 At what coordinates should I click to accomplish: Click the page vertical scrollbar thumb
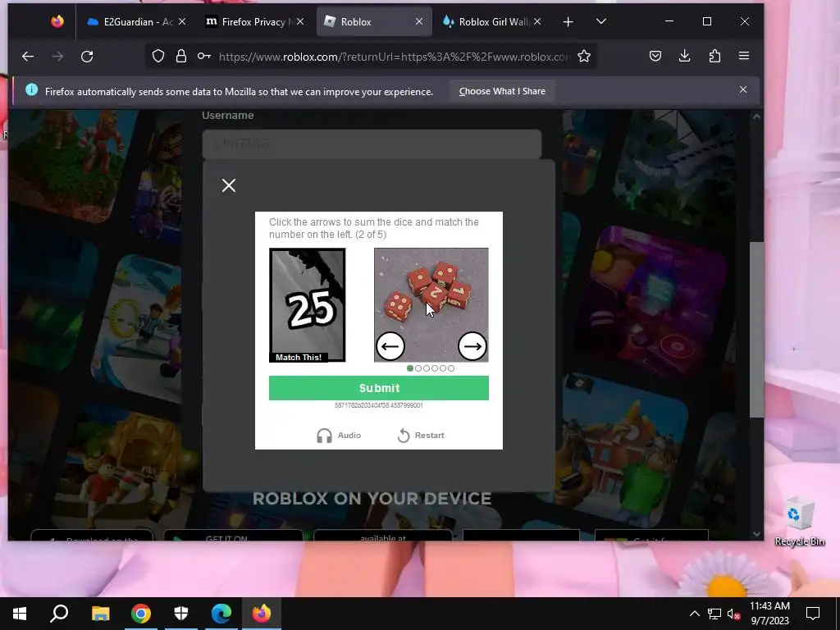coord(756,330)
